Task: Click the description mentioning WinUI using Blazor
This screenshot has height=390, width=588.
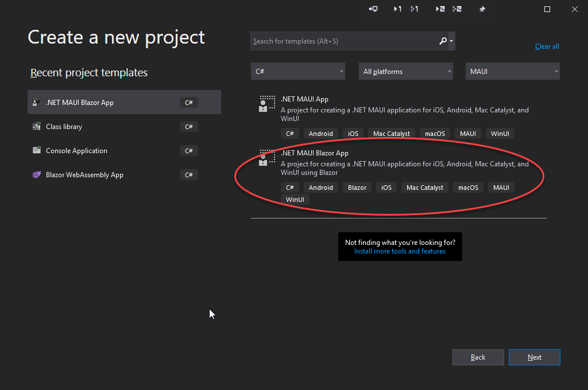Action: tap(405, 168)
